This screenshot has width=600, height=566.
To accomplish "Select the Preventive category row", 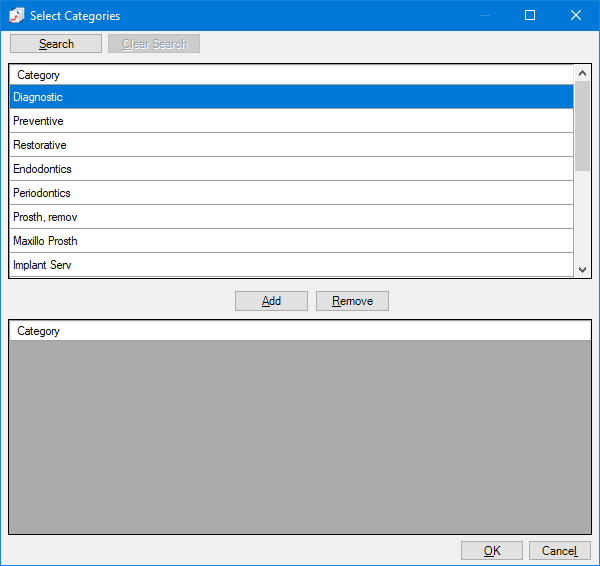I will (x=290, y=121).
